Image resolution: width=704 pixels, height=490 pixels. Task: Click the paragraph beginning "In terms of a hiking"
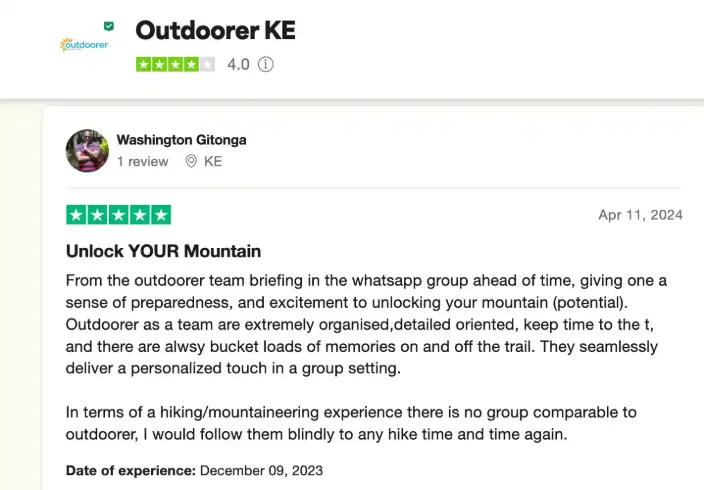(x=351, y=423)
